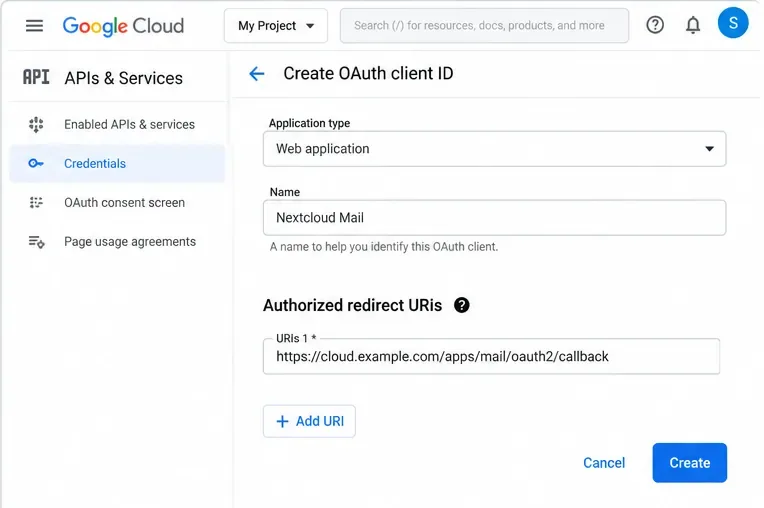Click the URIs 1 redirect field
764x508 pixels.
[492, 357]
